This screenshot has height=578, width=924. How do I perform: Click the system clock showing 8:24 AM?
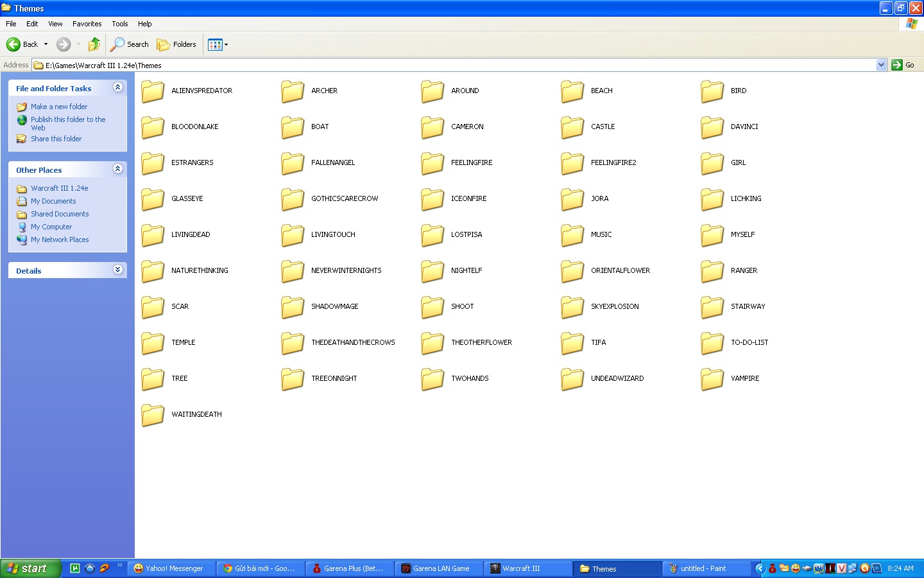900,568
